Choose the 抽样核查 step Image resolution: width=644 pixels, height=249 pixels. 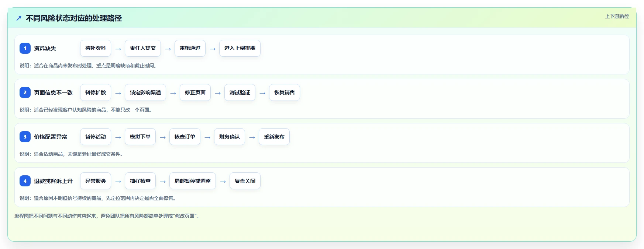140,181
